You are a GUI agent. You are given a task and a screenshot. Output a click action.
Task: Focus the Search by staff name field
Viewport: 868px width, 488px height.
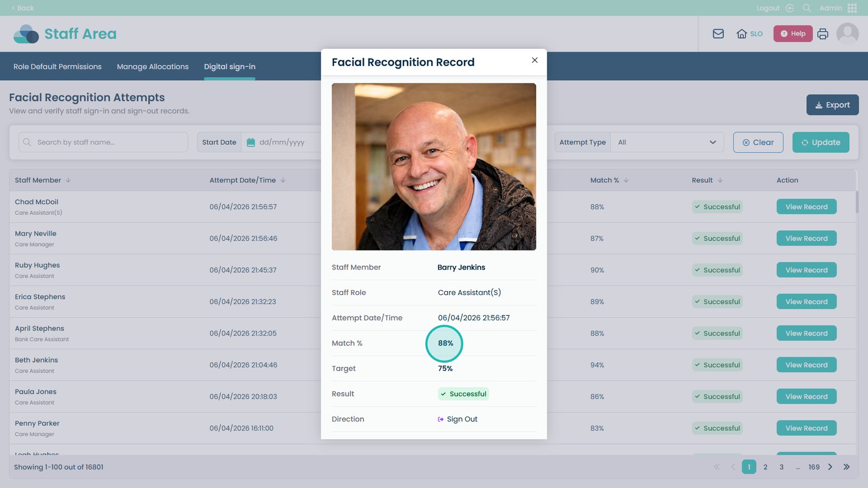click(x=103, y=142)
